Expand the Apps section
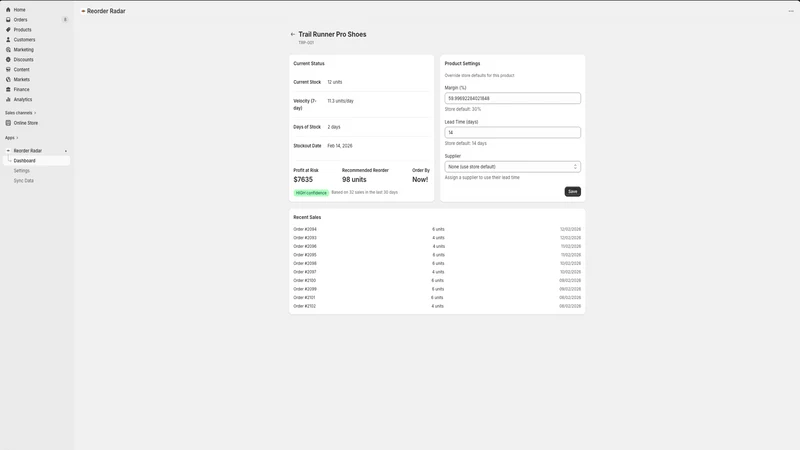The image size is (800, 450). click(x=11, y=138)
